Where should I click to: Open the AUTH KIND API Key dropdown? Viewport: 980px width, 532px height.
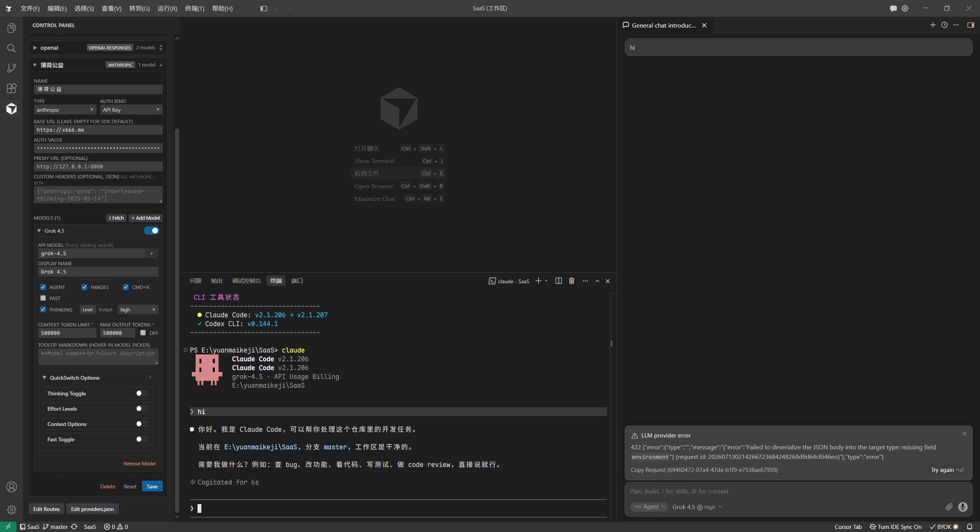tap(131, 110)
